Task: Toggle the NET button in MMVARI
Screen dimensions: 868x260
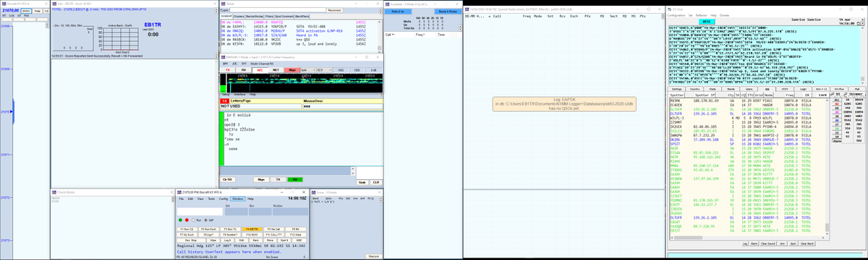Action: click(x=276, y=69)
